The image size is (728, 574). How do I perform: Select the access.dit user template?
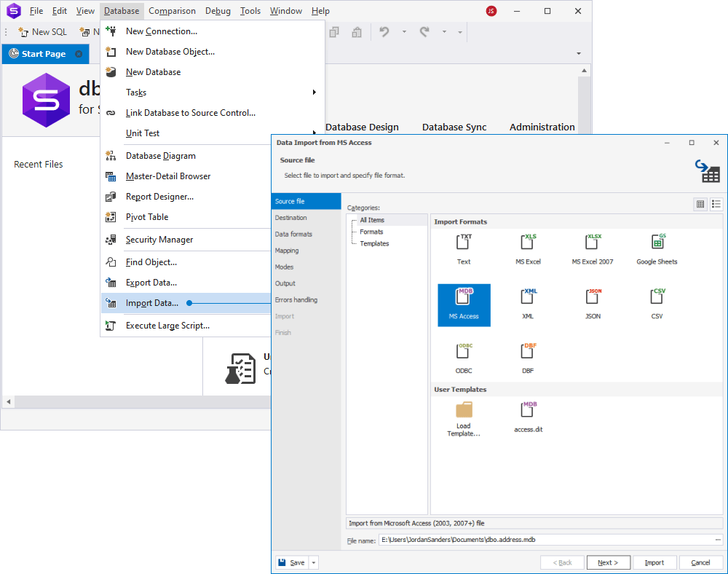529,417
